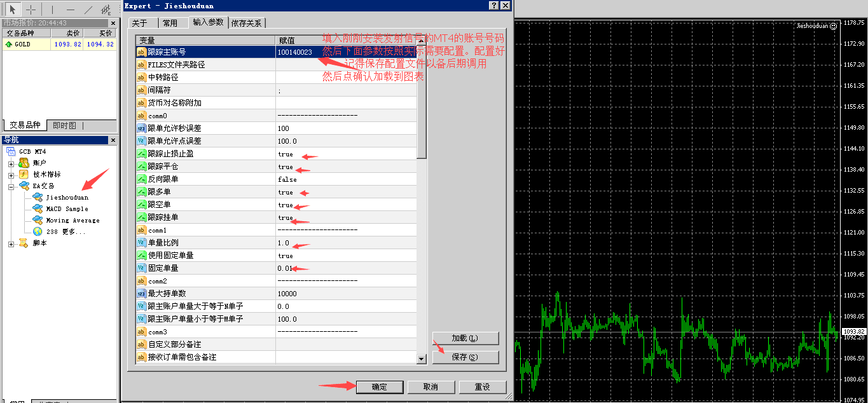Collapse the EA交易 tree node
This screenshot has width=868, height=403.
coord(11,186)
